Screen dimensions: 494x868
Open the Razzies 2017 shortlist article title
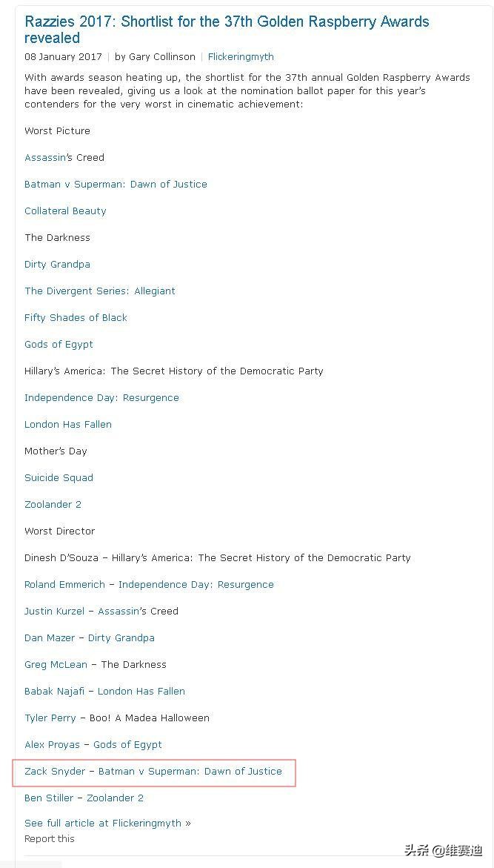227,30
